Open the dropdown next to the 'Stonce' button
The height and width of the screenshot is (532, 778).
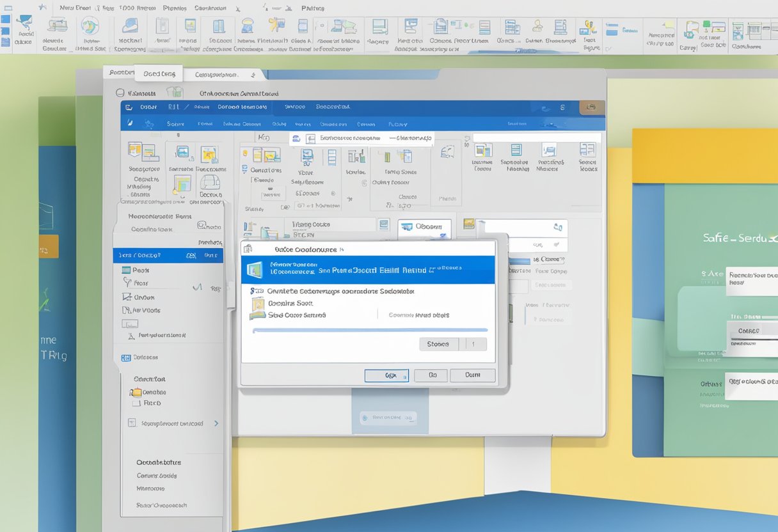(473, 344)
